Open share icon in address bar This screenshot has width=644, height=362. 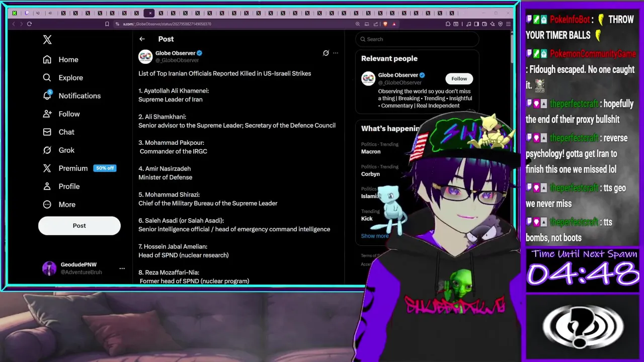pos(376,24)
